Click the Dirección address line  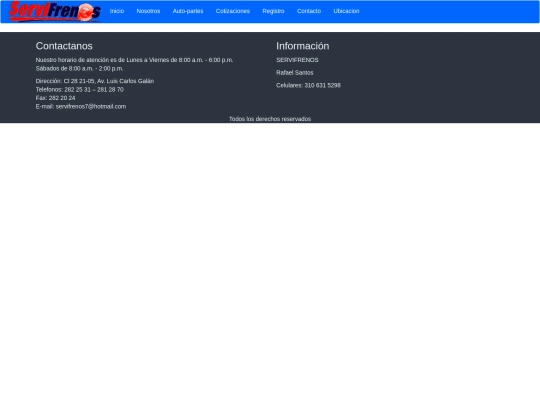[x=95, y=81]
